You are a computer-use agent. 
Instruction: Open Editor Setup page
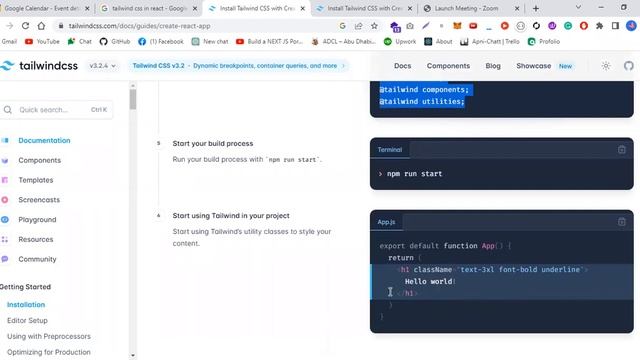click(27, 321)
